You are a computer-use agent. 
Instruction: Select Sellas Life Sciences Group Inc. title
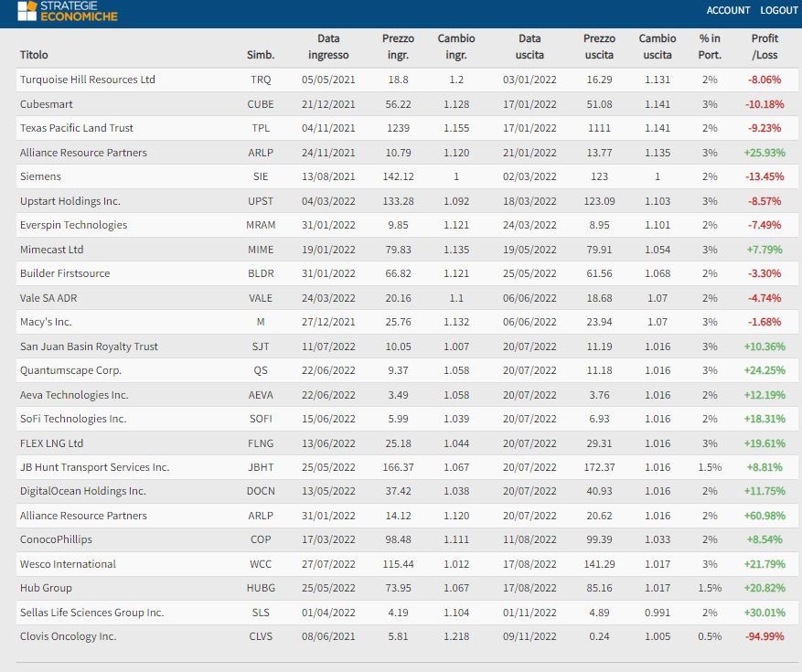[x=92, y=613]
